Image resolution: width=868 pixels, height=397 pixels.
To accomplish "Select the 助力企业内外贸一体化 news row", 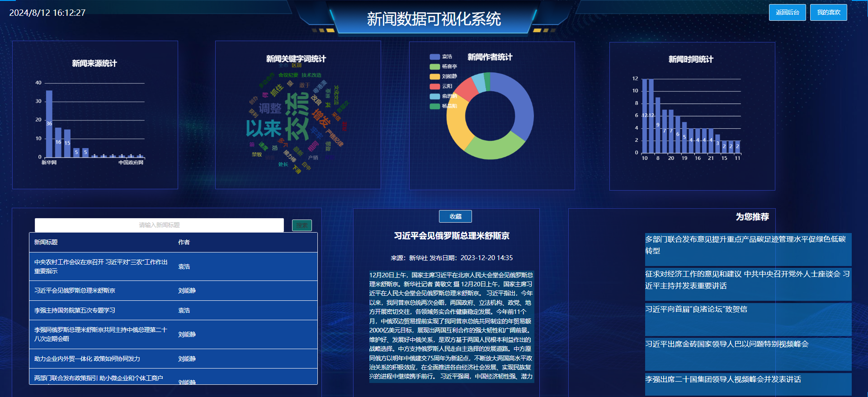I will pos(87,359).
